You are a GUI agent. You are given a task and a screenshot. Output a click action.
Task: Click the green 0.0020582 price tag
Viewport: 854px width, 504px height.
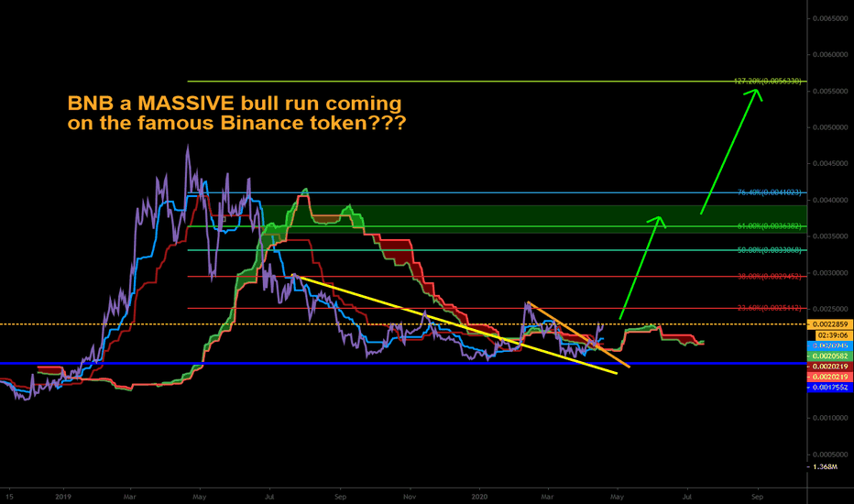(x=830, y=356)
